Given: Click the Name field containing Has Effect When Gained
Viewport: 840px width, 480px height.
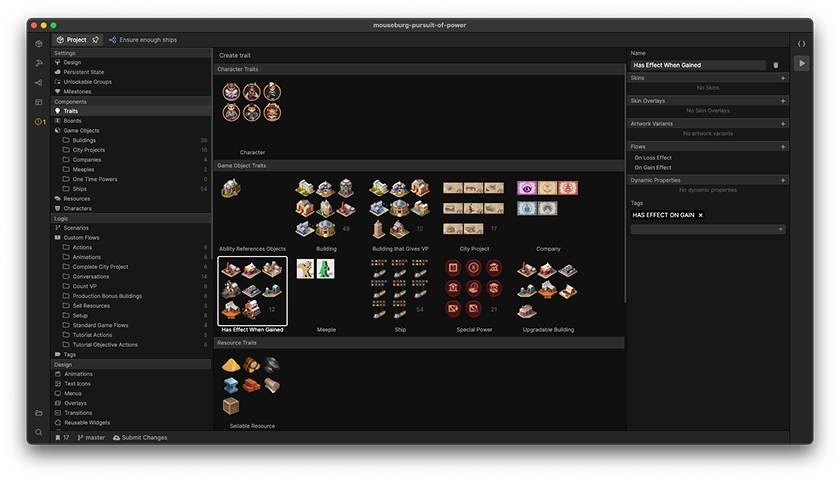Looking at the screenshot, I should click(x=697, y=65).
